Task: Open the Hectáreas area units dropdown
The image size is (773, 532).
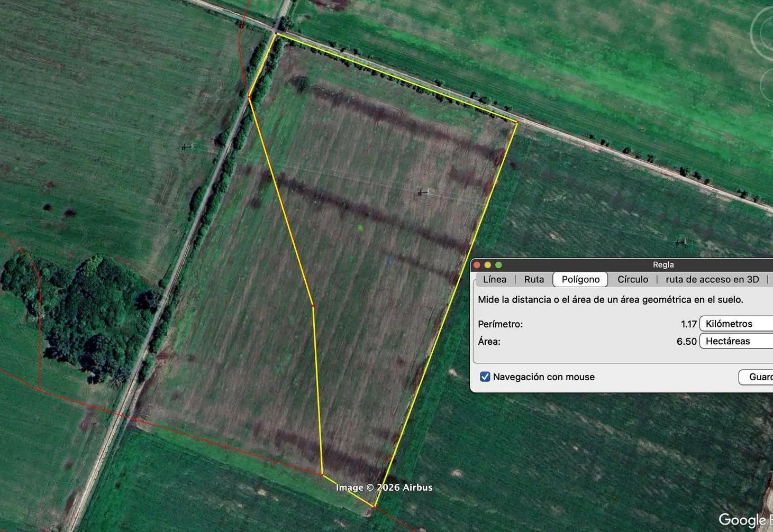Action: coord(736,341)
